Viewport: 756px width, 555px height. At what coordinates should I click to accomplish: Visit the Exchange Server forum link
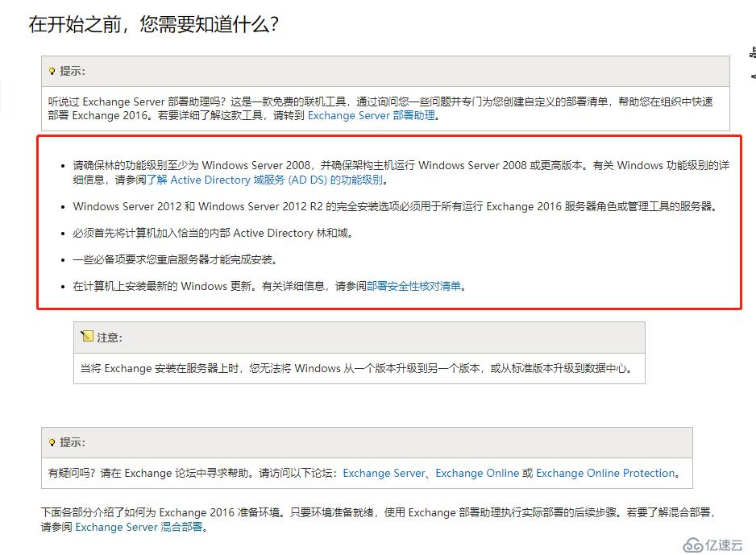point(384,473)
